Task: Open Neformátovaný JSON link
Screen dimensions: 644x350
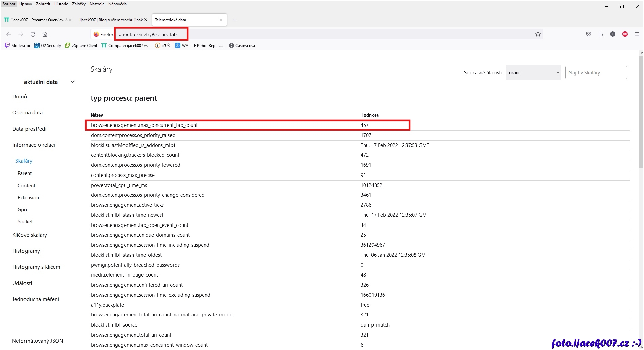Action: tap(38, 341)
